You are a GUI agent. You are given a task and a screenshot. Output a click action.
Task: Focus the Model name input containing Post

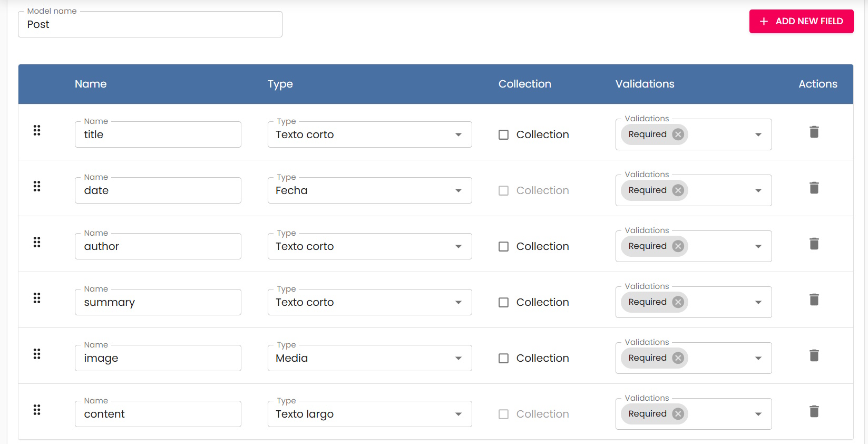pyautogui.click(x=150, y=25)
